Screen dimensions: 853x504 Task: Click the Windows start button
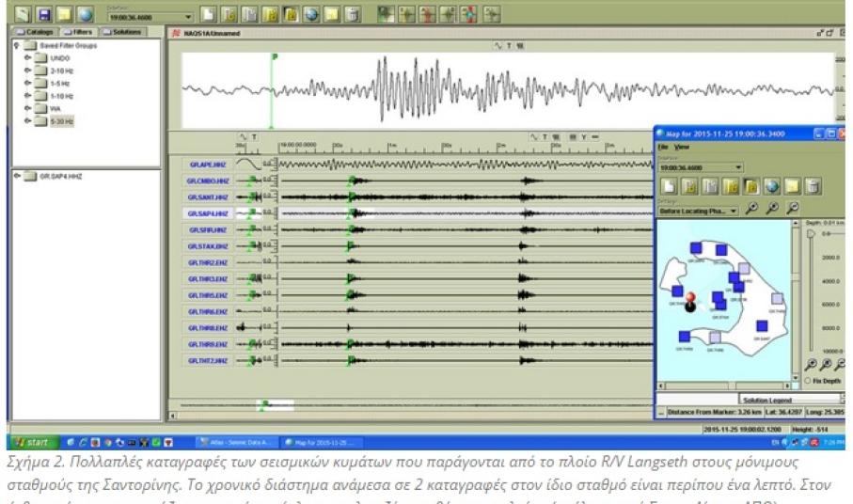pos(31,441)
